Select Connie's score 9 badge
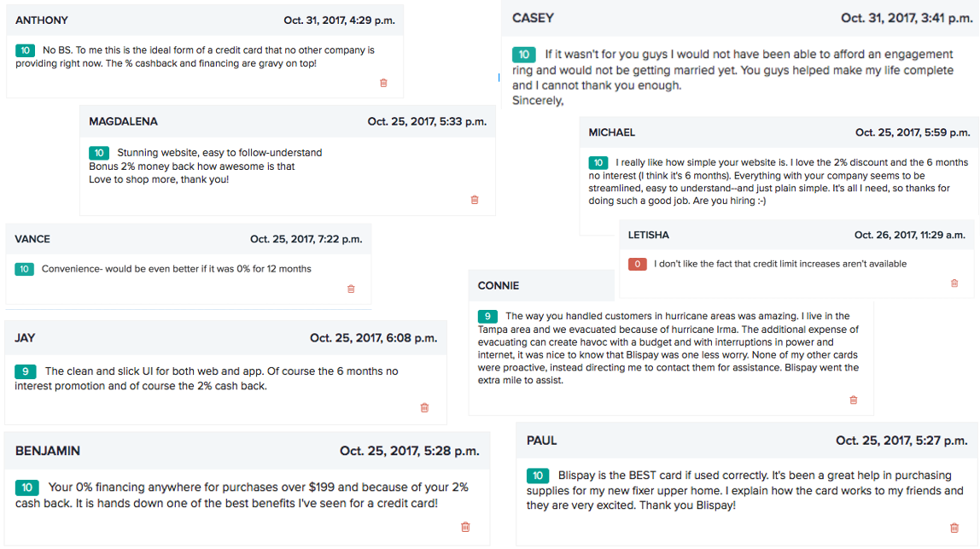 (x=487, y=316)
